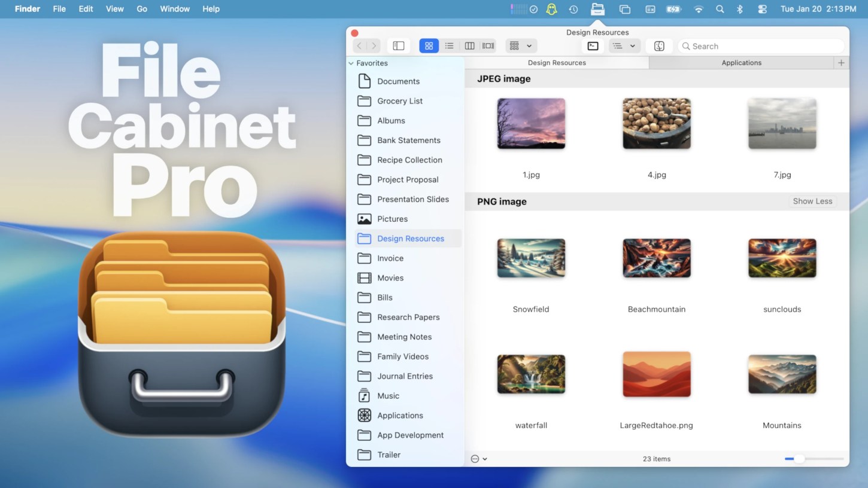Select the grid view icon

429,45
